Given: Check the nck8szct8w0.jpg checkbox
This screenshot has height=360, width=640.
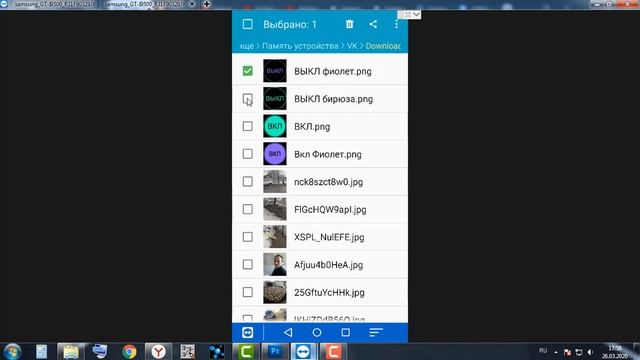Looking at the screenshot, I should (x=247, y=181).
